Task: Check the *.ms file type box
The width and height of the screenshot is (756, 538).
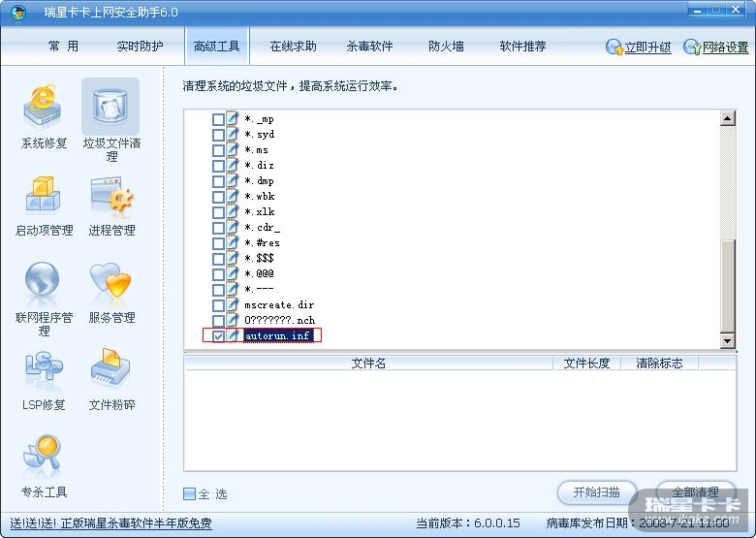Action: pyautogui.click(x=218, y=150)
